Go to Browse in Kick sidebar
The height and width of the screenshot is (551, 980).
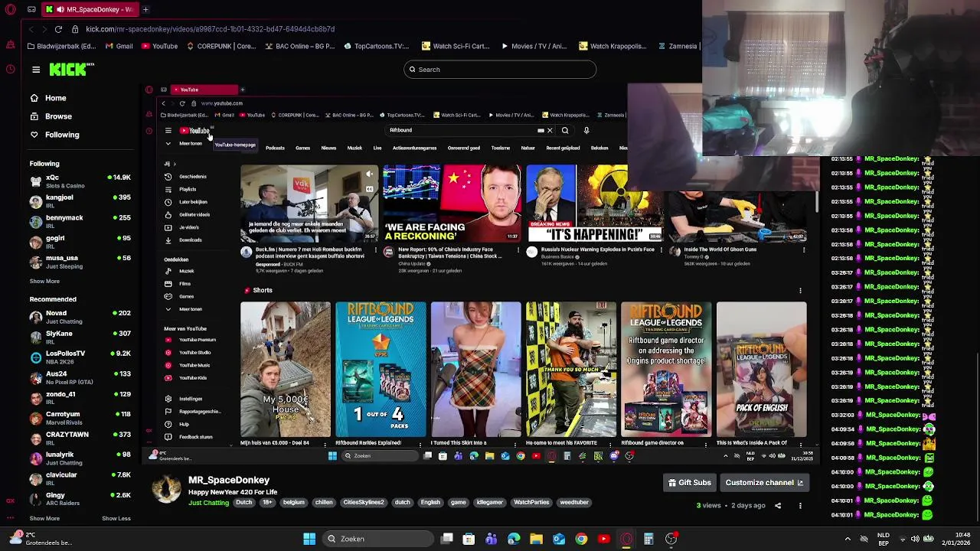[x=58, y=116]
